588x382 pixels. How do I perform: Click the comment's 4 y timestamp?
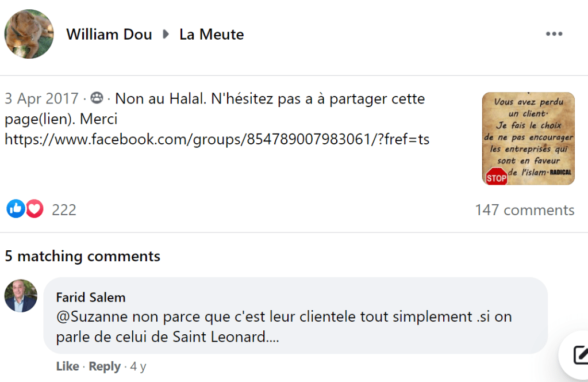(x=138, y=366)
